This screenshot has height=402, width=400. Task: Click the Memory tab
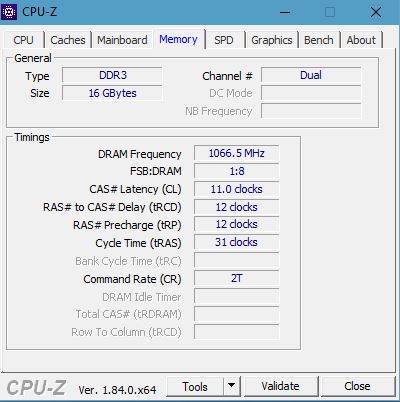pos(178,39)
